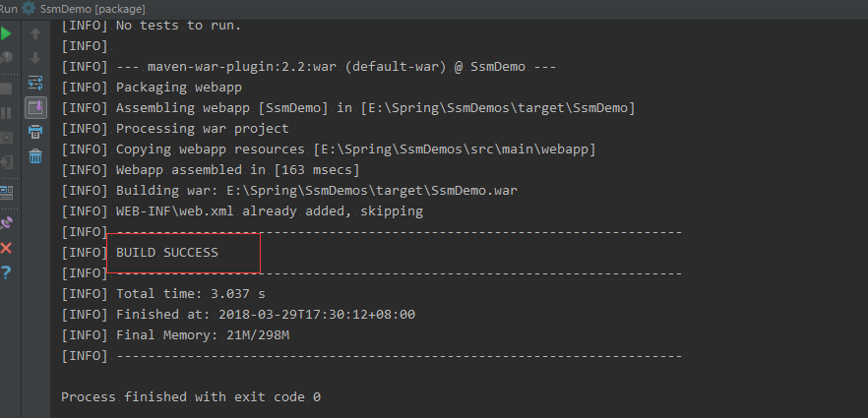Click the Dump Threads camera icon
The height and width of the screenshot is (418, 868).
click(6, 138)
